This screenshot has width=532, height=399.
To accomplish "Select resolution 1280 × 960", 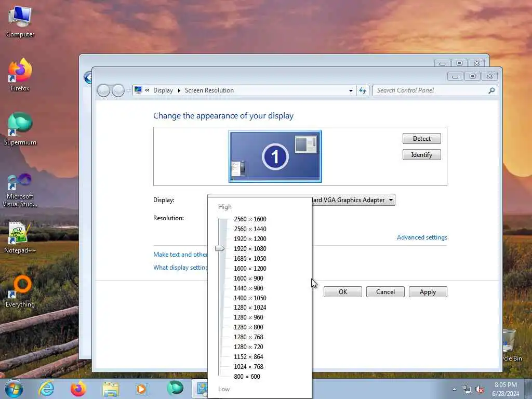I will point(248,317).
